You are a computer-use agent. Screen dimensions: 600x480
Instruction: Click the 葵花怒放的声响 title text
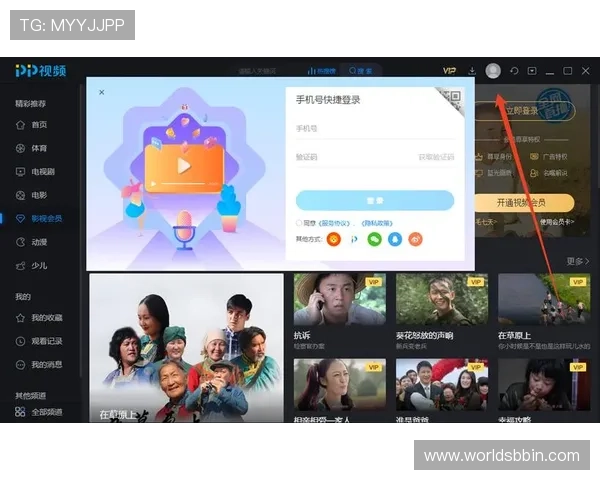(x=425, y=336)
